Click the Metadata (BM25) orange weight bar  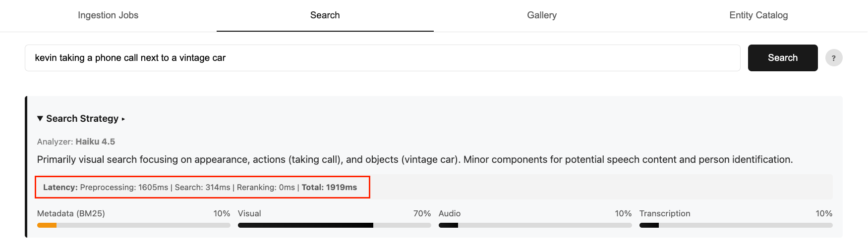coord(47,225)
